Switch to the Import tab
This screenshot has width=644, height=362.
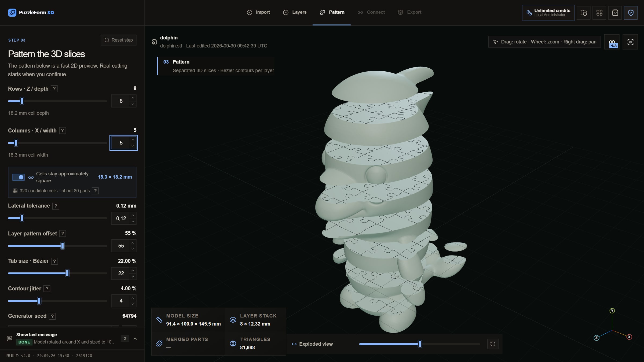[x=258, y=12]
